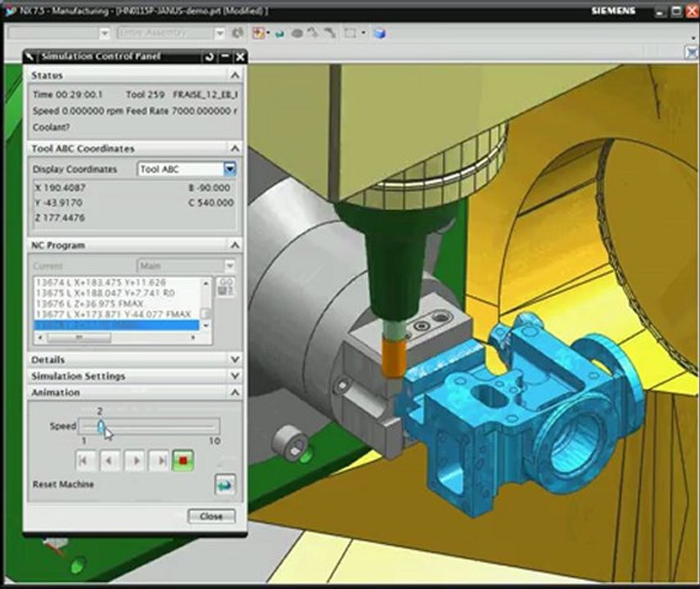
Task: Click the Reset Machine icon
Action: (225, 484)
